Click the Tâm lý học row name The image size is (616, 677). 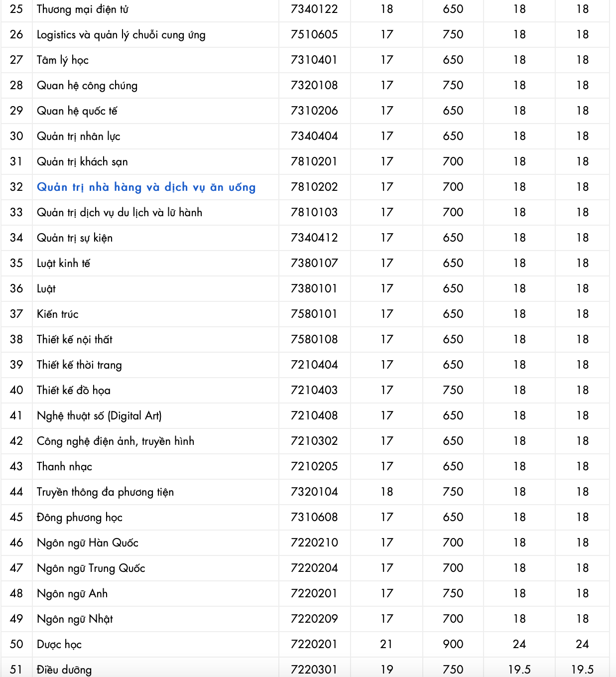click(x=63, y=60)
